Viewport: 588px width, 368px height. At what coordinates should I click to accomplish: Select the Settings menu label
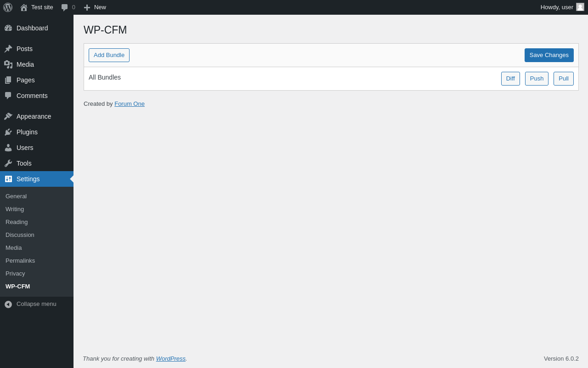pyautogui.click(x=28, y=179)
